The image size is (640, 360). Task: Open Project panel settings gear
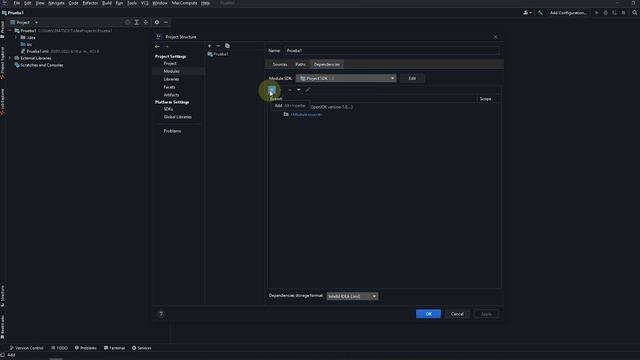pyautogui.click(x=157, y=22)
